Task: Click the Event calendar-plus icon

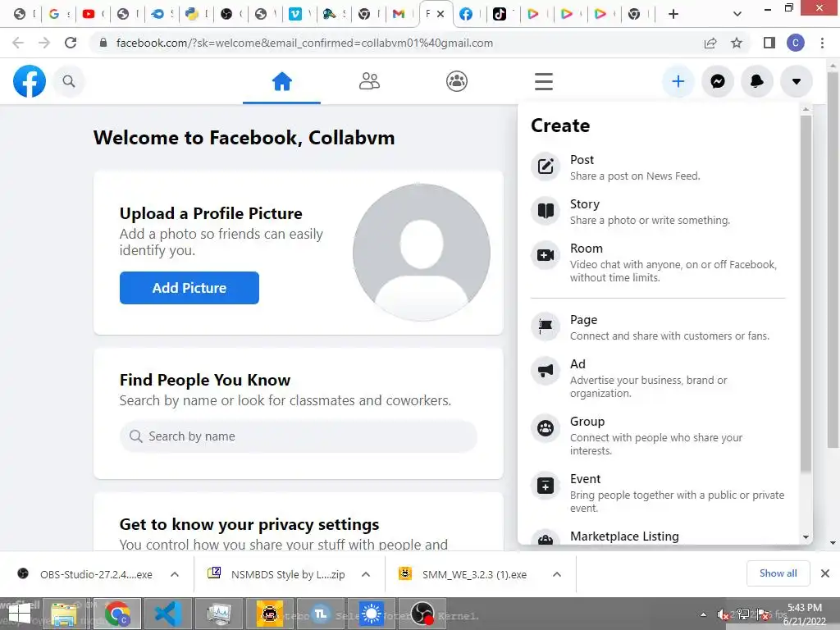Action: (x=546, y=486)
